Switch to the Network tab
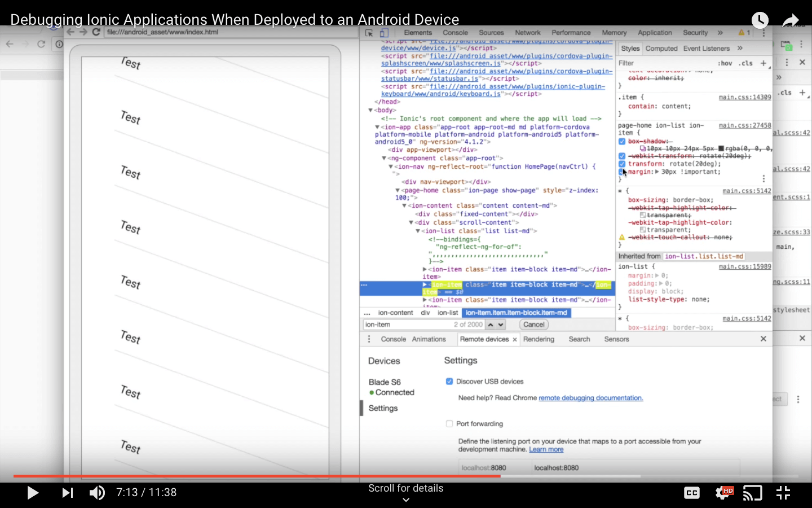Viewport: 812px width, 508px height. pos(528,33)
